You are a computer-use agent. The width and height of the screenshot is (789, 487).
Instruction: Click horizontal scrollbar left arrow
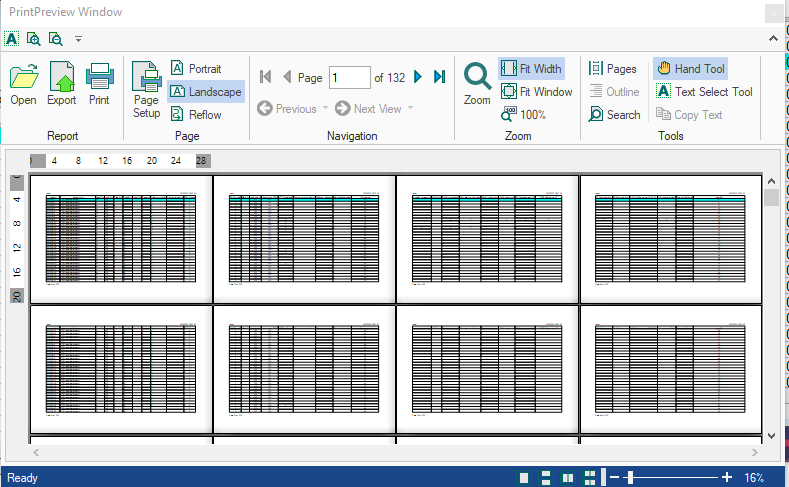pos(36,452)
